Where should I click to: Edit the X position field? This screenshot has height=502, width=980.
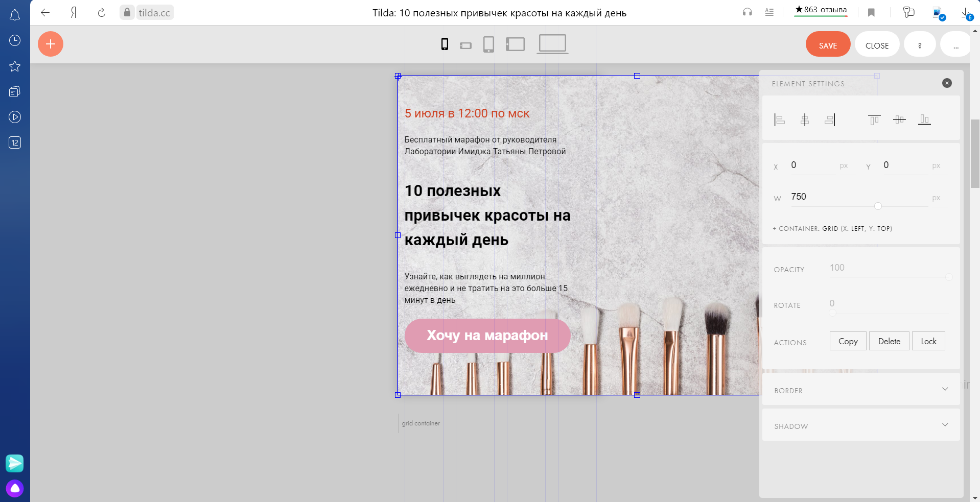point(812,165)
